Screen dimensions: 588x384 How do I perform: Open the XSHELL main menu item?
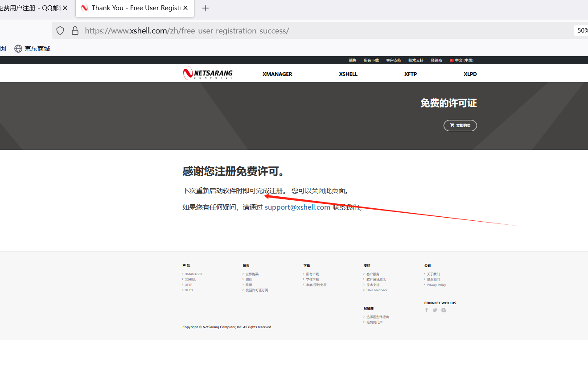pyautogui.click(x=348, y=74)
